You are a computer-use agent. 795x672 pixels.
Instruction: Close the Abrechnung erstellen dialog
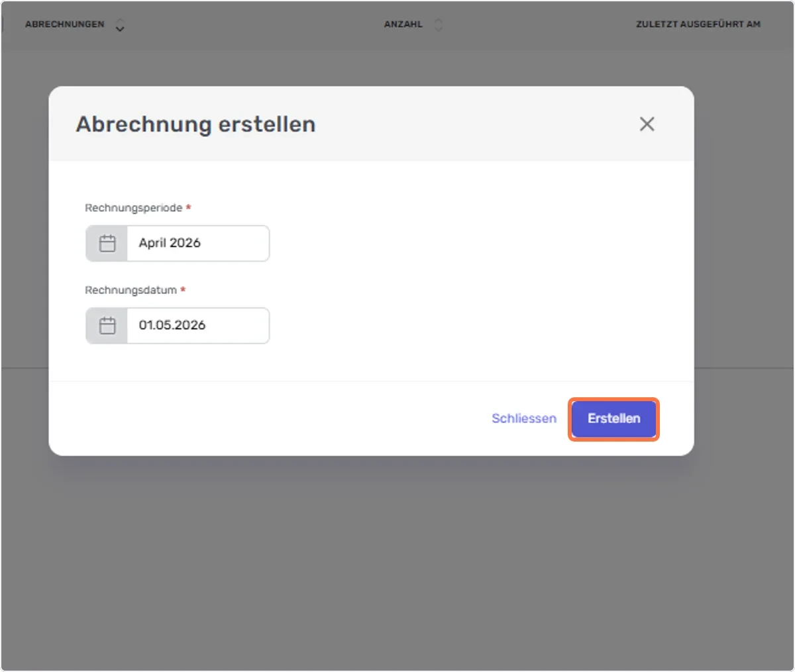(x=647, y=124)
